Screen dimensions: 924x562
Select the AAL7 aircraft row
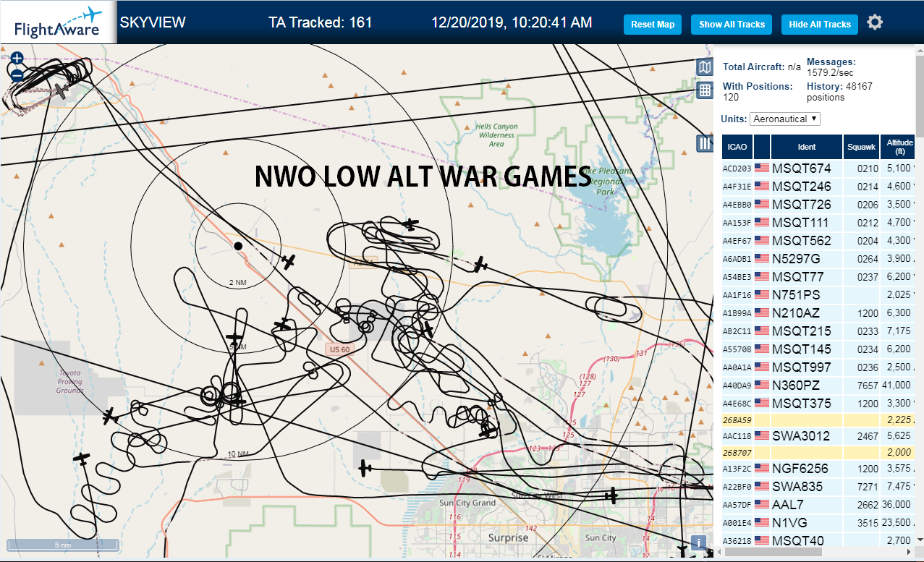click(818, 505)
